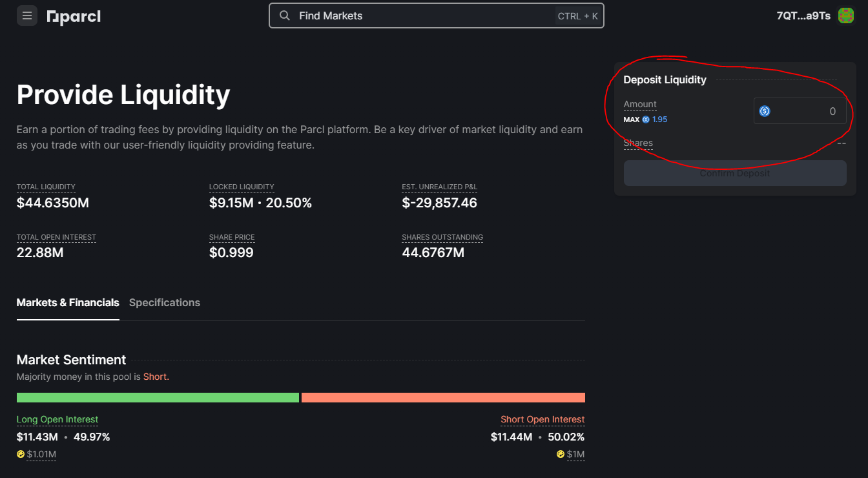The image size is (868, 478).
Task: Click the green long sentiment bar
Action: pos(158,397)
